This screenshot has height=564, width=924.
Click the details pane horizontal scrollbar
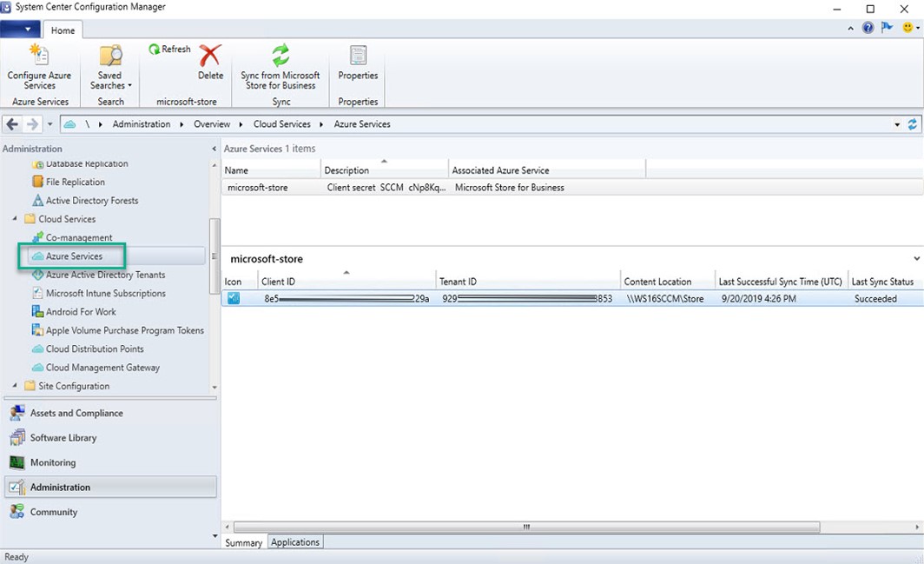point(526,527)
